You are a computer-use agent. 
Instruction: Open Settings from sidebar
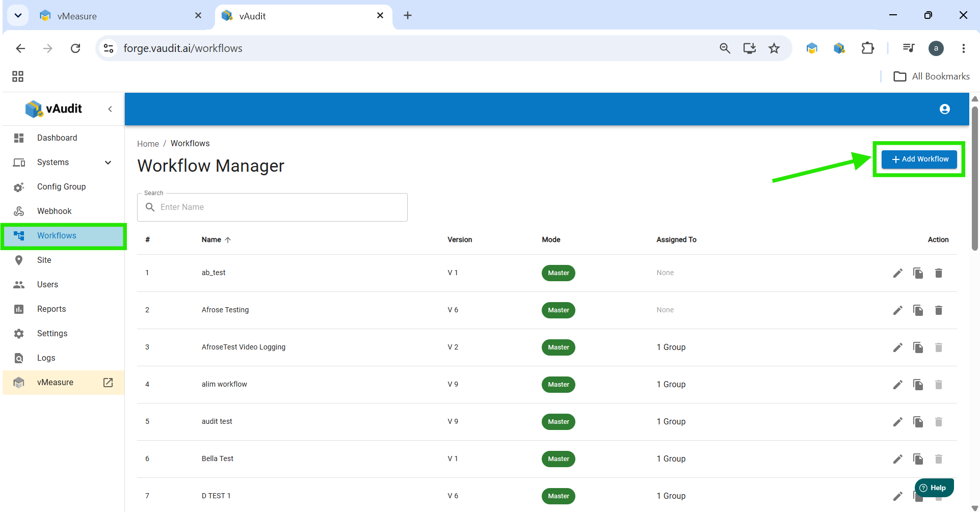[x=63, y=334]
